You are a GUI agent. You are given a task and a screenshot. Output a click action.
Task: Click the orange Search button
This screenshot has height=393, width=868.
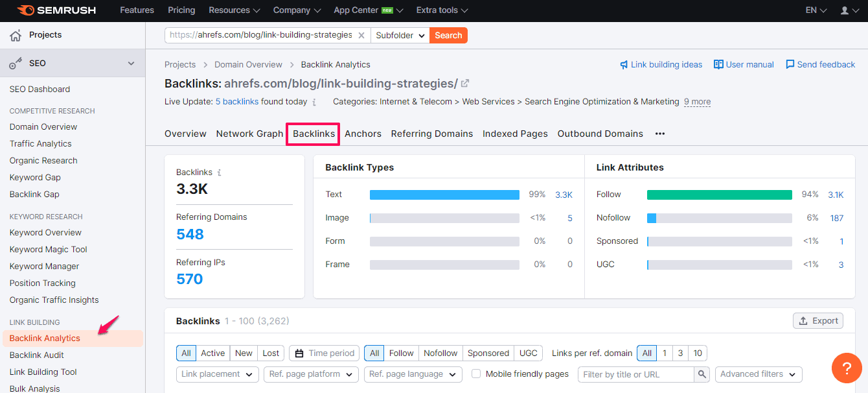point(448,36)
